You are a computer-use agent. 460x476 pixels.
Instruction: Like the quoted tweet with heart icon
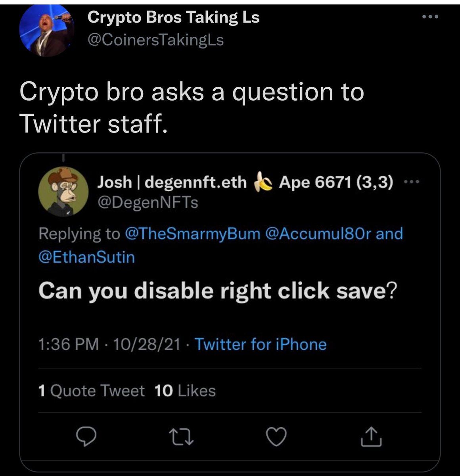[x=277, y=437]
